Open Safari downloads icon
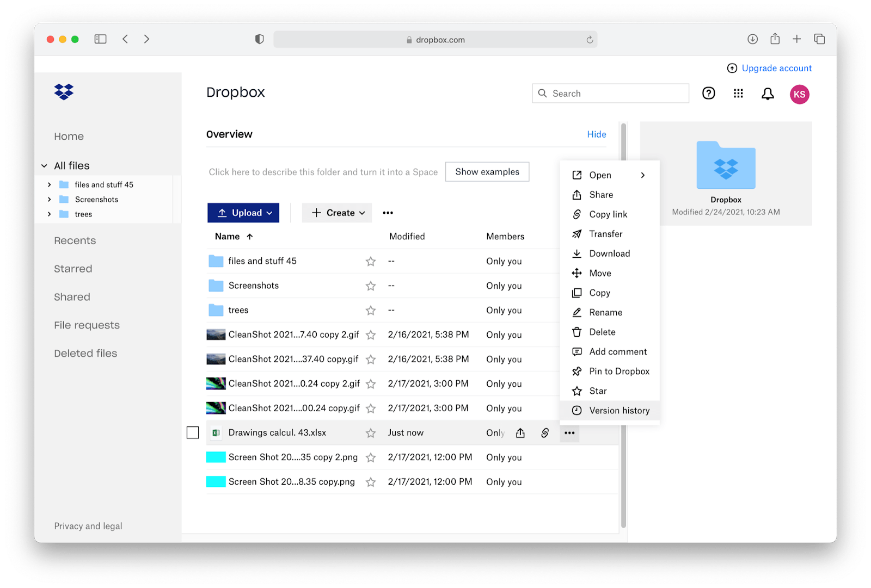Viewport: 871px width, 588px height. 752,39
